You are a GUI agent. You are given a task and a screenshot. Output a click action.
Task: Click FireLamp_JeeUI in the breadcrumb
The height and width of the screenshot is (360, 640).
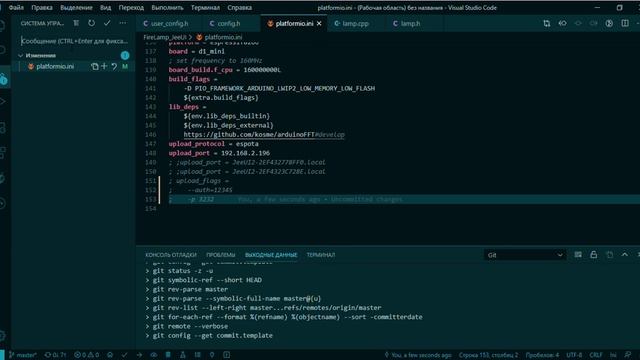point(164,37)
